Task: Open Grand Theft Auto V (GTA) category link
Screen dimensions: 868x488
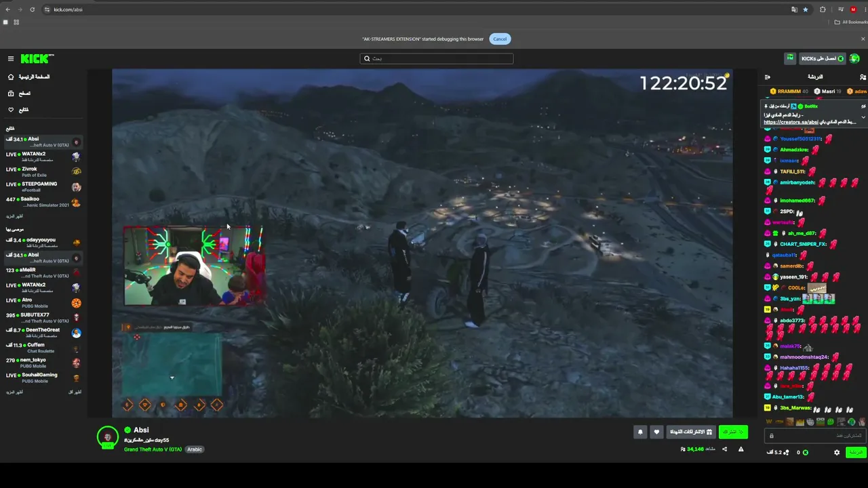Action: tap(153, 449)
